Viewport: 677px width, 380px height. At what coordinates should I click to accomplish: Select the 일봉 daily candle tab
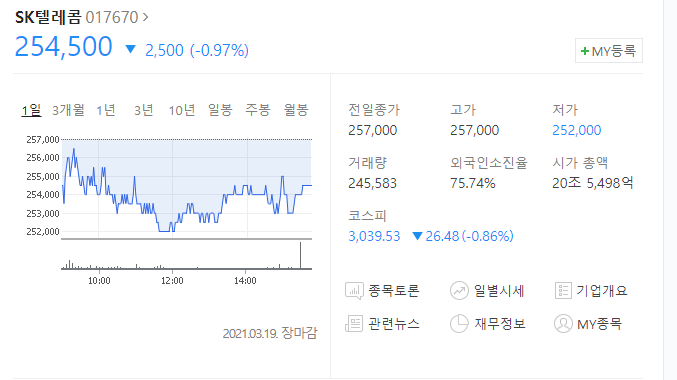point(220,110)
